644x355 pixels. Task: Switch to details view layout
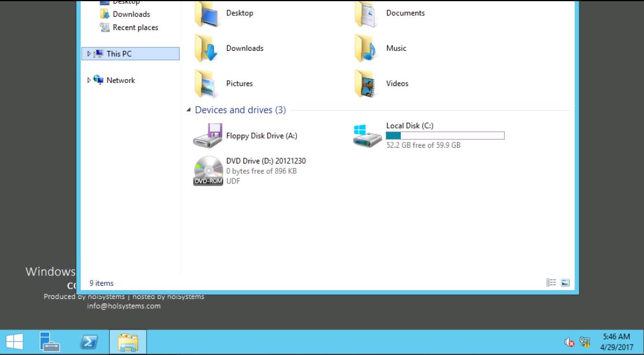[x=551, y=283]
